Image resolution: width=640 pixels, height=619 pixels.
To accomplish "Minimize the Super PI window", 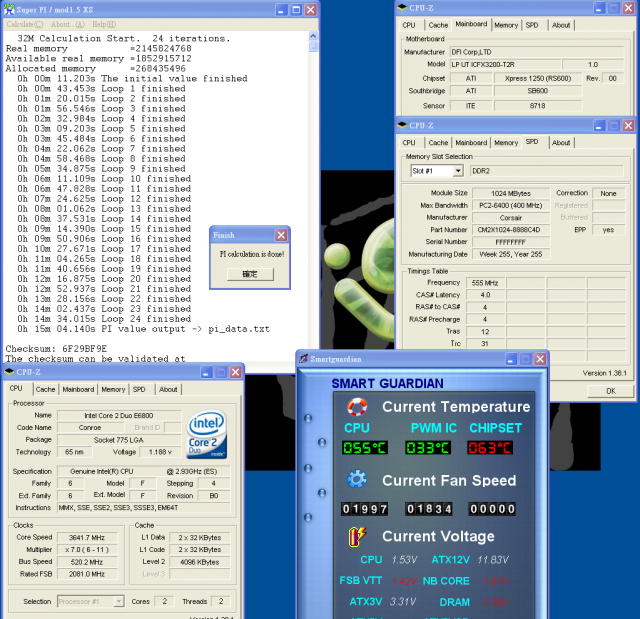I will click(x=281, y=10).
